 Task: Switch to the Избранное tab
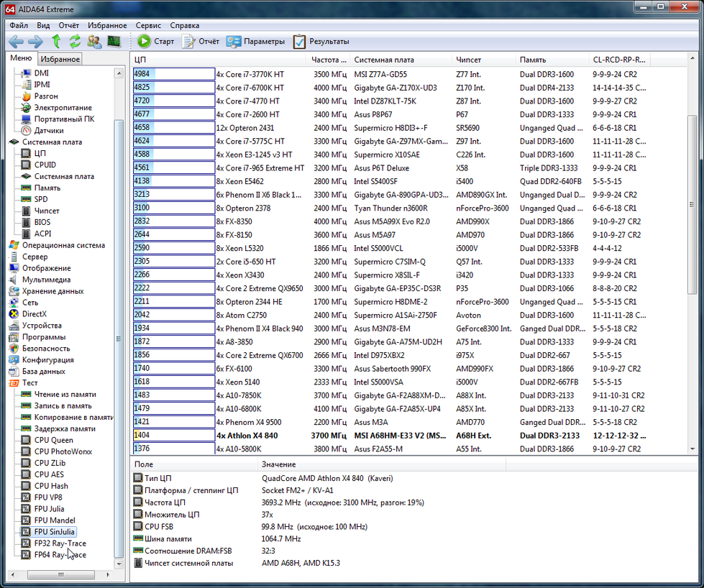pyautogui.click(x=60, y=60)
